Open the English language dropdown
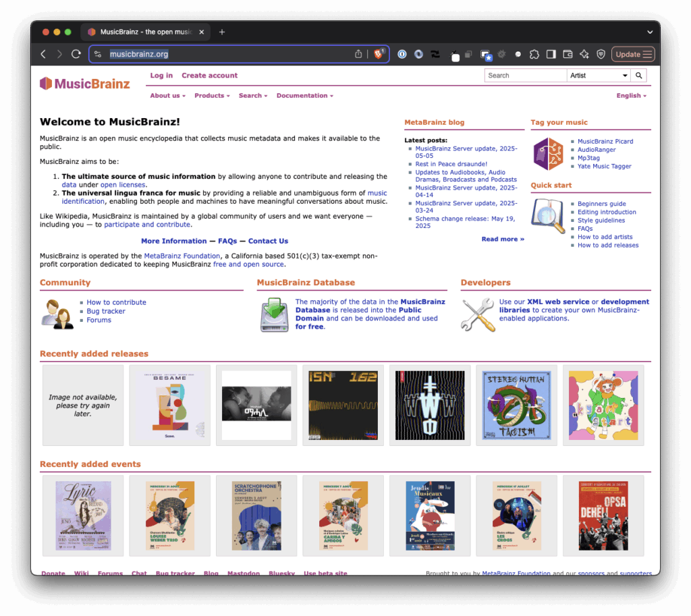The width and height of the screenshot is (691, 616). [x=632, y=96]
